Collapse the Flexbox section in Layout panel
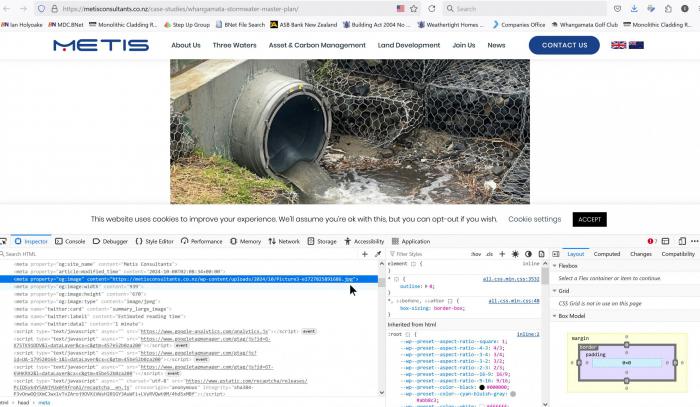 pos(556,266)
